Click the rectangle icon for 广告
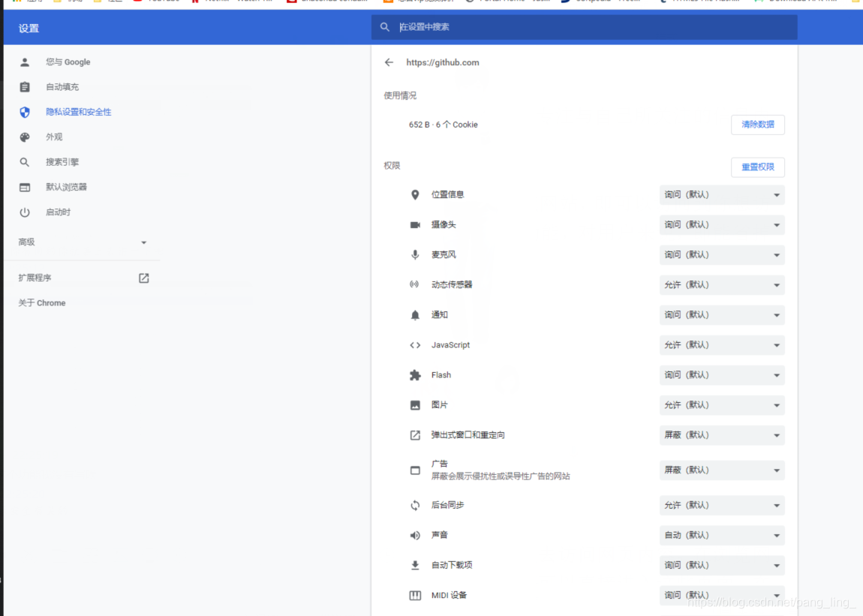This screenshot has width=863, height=616. (415, 470)
